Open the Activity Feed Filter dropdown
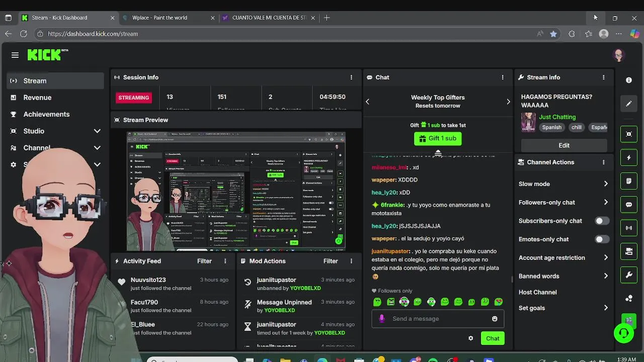Screen dimensions: 644x362 (204, 261)
